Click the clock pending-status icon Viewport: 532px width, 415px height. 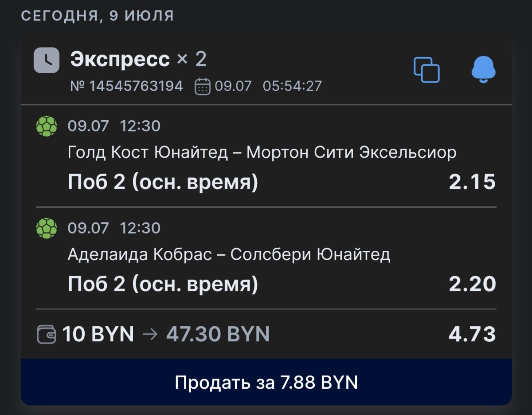[47, 60]
